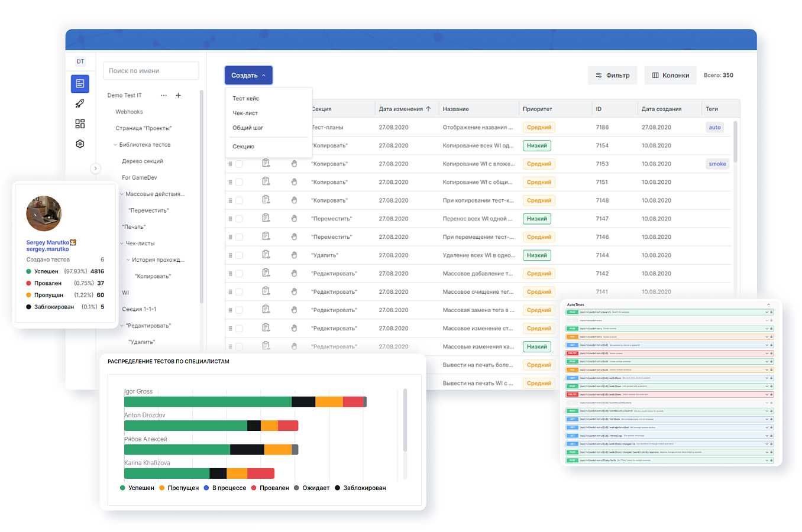Screen dimensions: 802x532
Task: Choose Чек-лист from the Создать menu
Action: pyautogui.click(x=245, y=113)
